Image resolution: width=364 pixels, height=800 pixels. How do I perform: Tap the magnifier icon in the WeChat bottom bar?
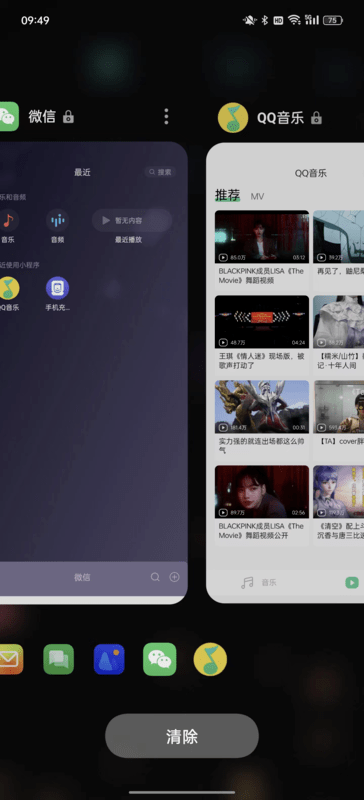click(155, 577)
